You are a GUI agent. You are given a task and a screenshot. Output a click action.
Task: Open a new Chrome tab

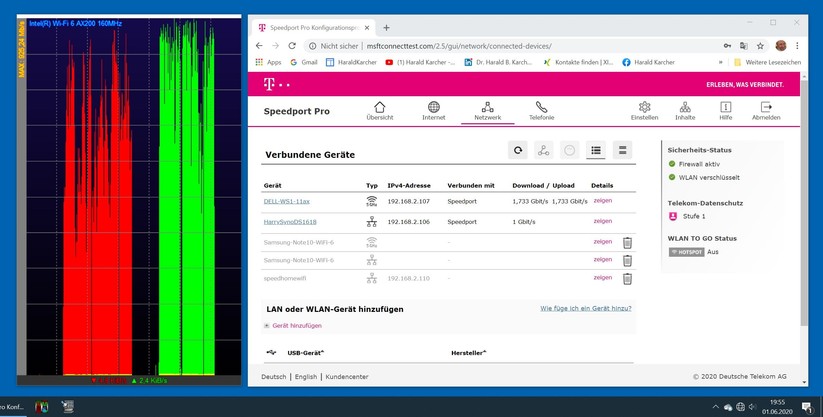tap(386, 28)
